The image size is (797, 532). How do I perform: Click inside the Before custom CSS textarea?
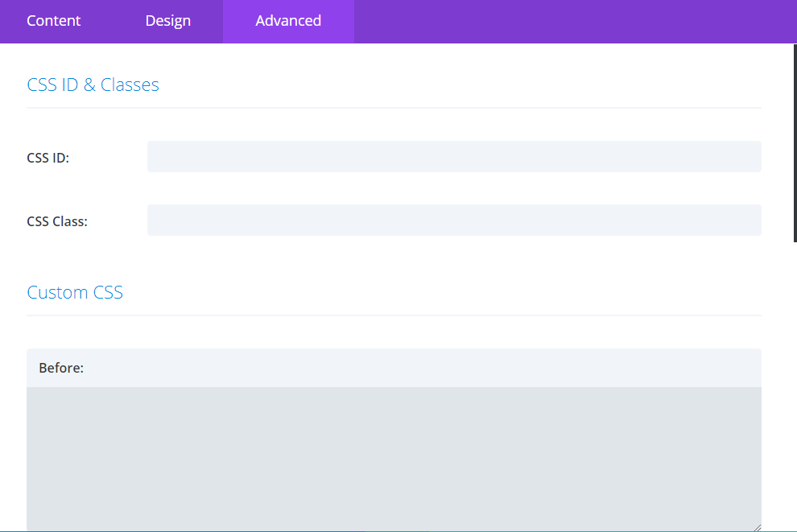pos(394,459)
